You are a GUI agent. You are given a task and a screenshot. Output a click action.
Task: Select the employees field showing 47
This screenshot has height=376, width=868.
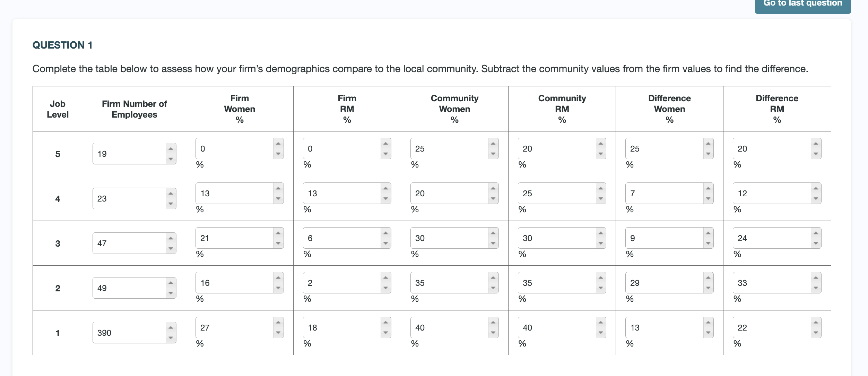[x=128, y=243]
